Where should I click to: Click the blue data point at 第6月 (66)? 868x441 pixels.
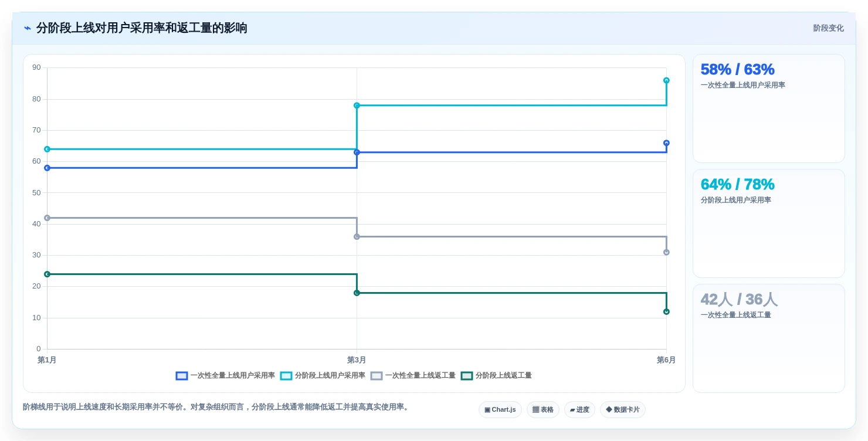click(x=666, y=143)
